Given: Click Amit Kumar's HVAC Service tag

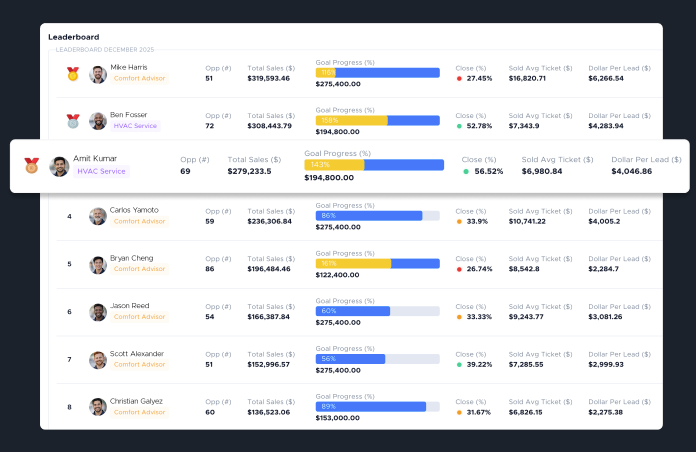Looking at the screenshot, I should [x=102, y=171].
